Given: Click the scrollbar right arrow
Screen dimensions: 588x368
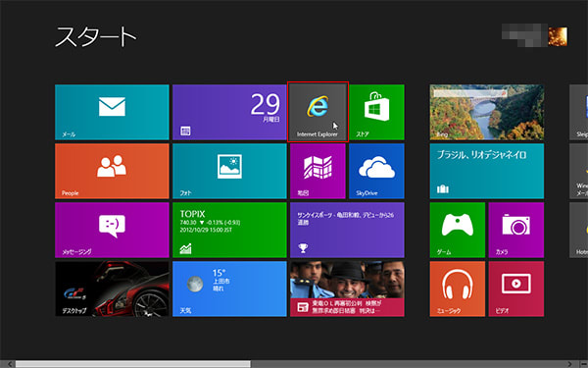Looking at the screenshot, I should [569, 364].
